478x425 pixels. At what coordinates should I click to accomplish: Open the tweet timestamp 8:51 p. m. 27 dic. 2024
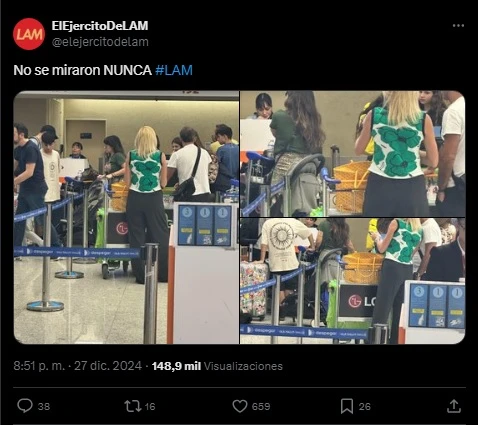coord(78,366)
